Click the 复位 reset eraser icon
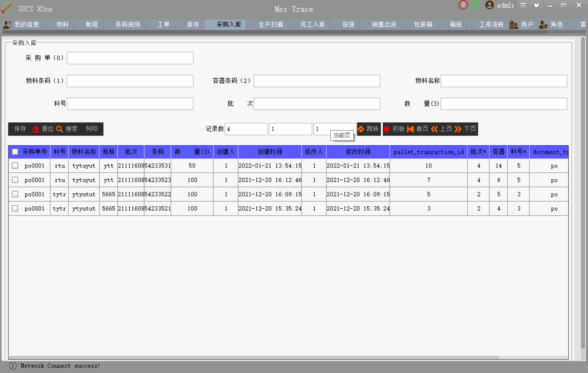 [x=36, y=129]
